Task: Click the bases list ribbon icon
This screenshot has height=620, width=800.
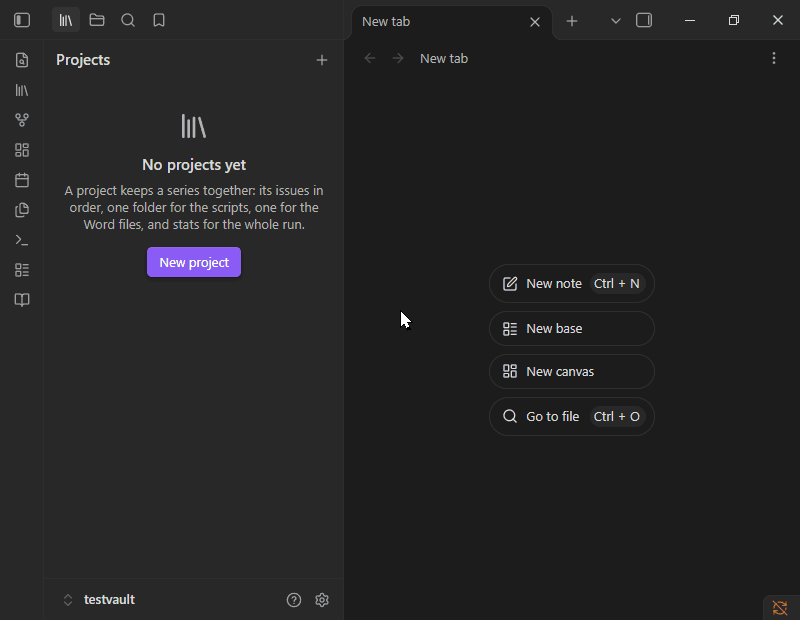Action: pyautogui.click(x=22, y=270)
